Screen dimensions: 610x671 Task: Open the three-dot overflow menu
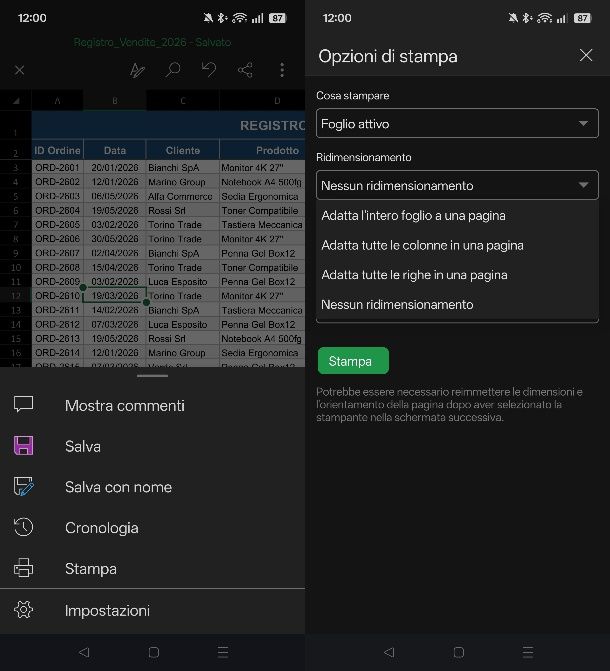(282, 70)
